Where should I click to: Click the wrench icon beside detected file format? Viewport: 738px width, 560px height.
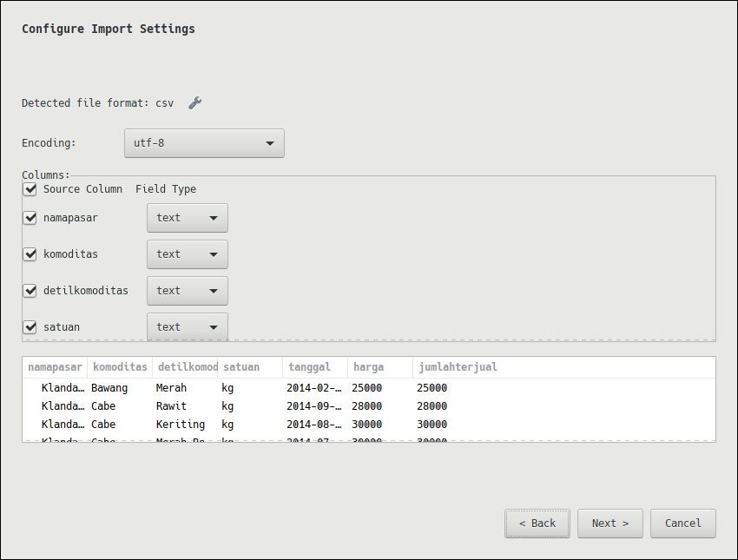pos(195,103)
